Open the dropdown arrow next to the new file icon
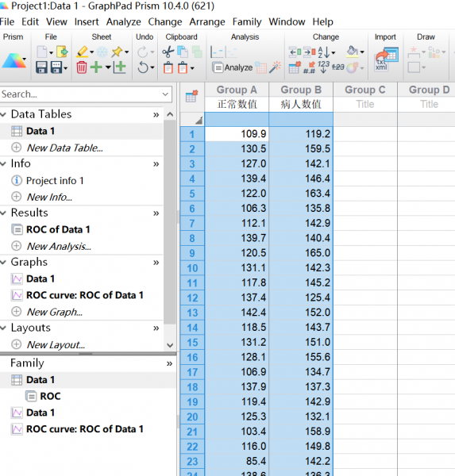This screenshot has width=455, height=476. (51, 52)
